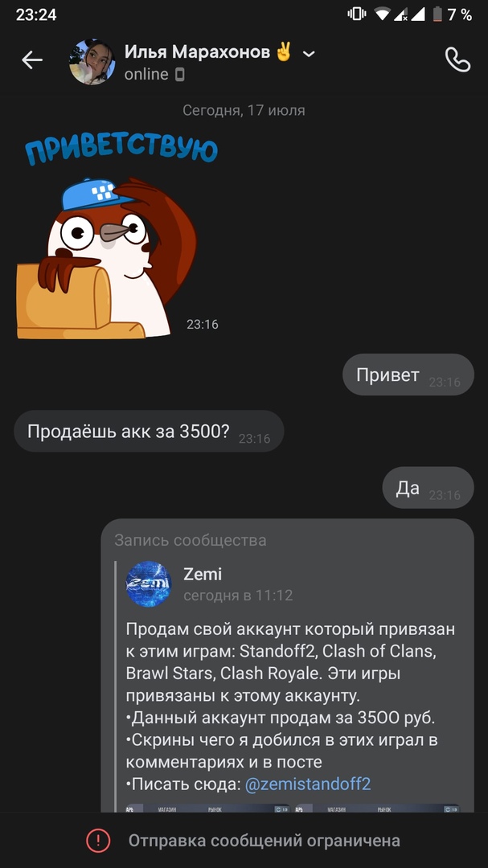Tap the contact name Илья Марахонов header
Viewport: 488px width, 868px height.
point(197,52)
